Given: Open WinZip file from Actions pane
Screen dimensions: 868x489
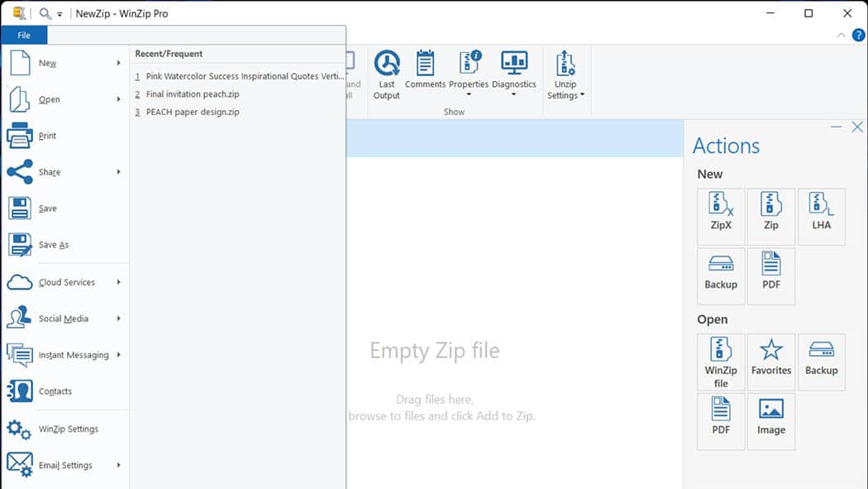Looking at the screenshot, I should (721, 362).
